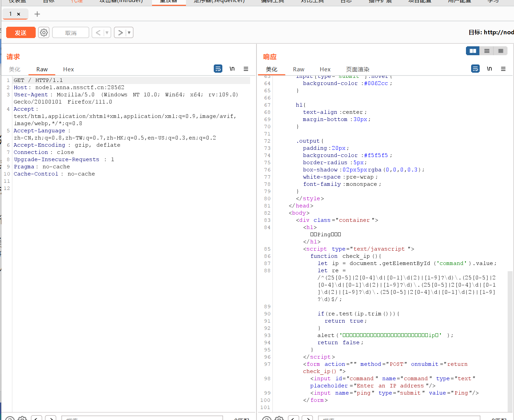Focus the request panel search field

(142, 418)
